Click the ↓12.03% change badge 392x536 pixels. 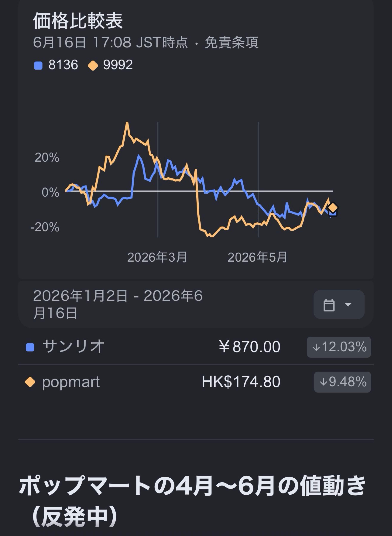[339, 347]
